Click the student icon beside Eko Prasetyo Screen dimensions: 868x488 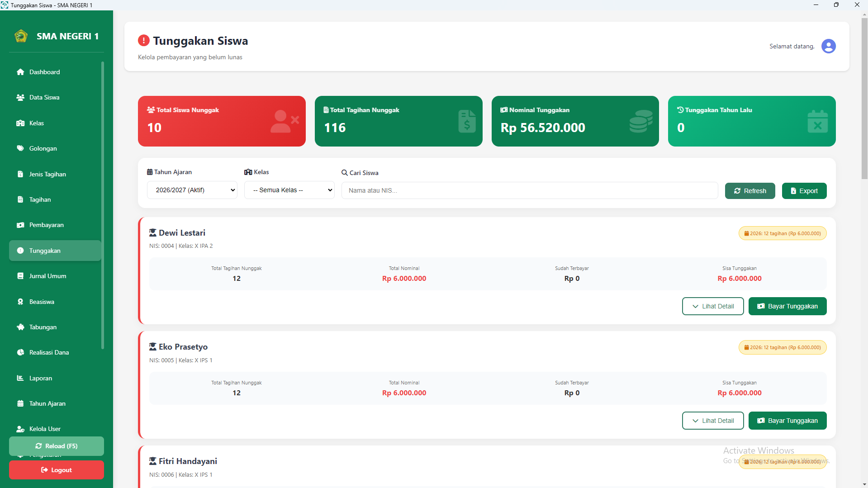coord(153,347)
